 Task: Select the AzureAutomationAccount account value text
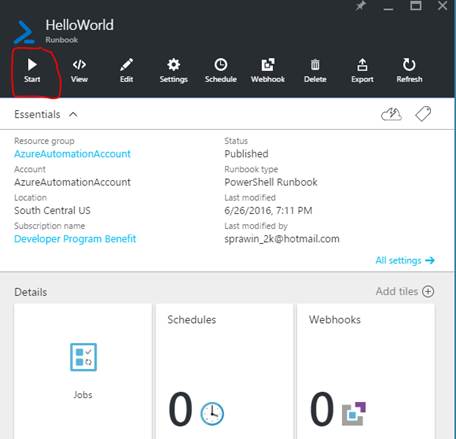click(x=72, y=182)
